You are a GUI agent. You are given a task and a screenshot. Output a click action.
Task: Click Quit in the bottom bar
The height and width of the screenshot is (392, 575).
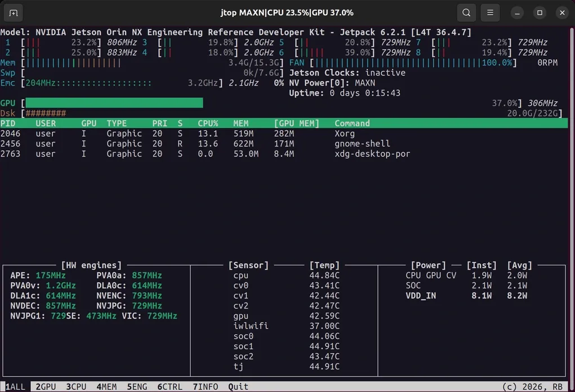coord(238,387)
